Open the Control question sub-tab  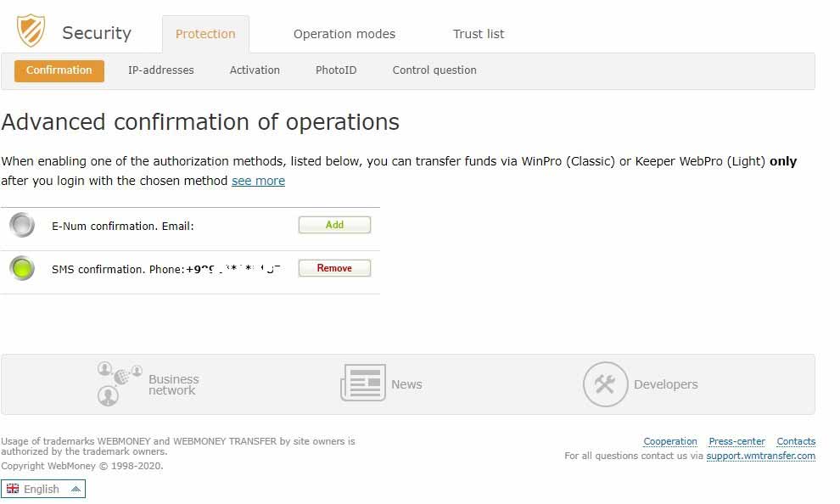coord(434,70)
